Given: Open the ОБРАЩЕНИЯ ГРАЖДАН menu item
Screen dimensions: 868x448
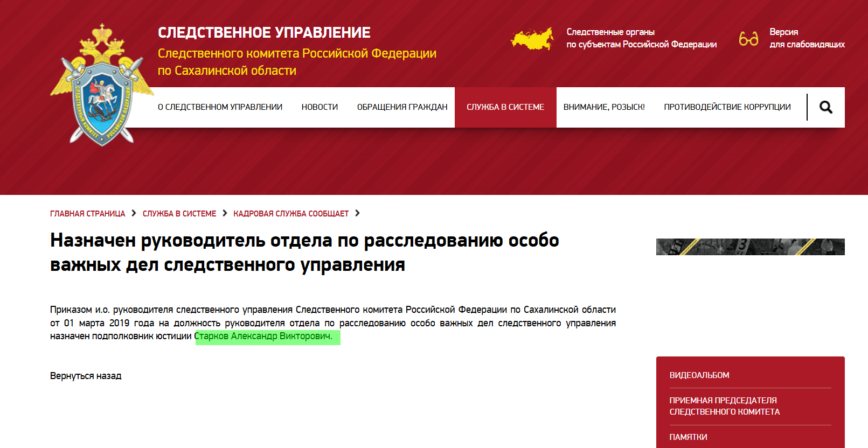Looking at the screenshot, I should [x=402, y=107].
